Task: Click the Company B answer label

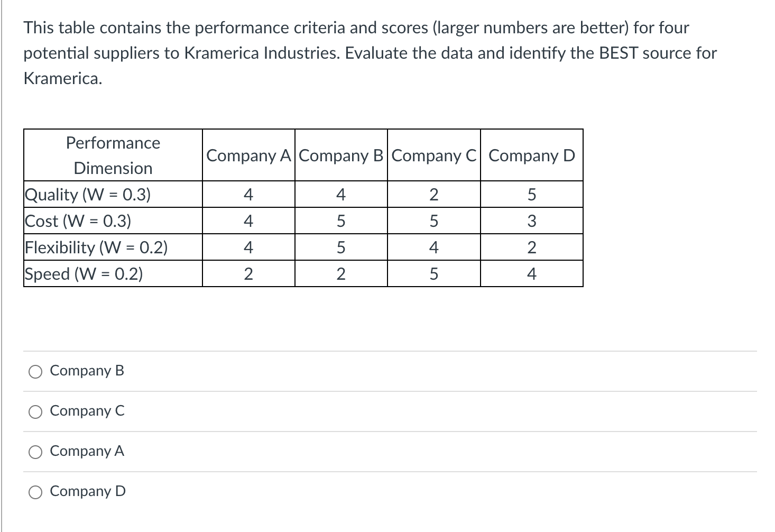Action: pos(86,371)
